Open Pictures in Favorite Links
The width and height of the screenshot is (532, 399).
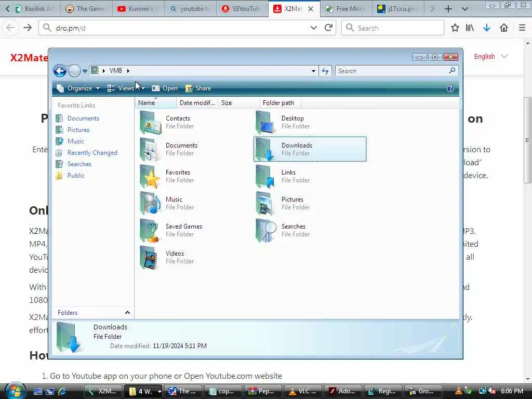78,130
